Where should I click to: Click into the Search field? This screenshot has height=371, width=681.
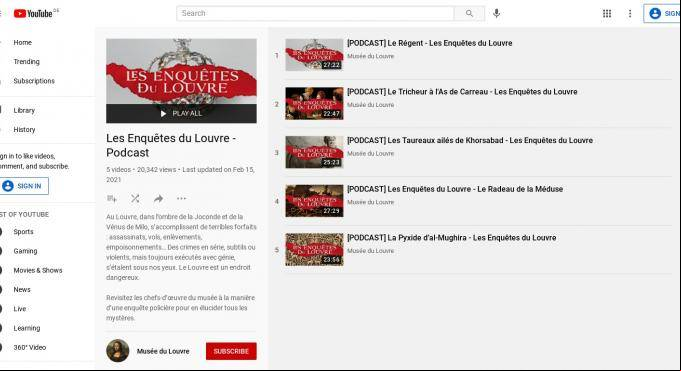[315, 13]
